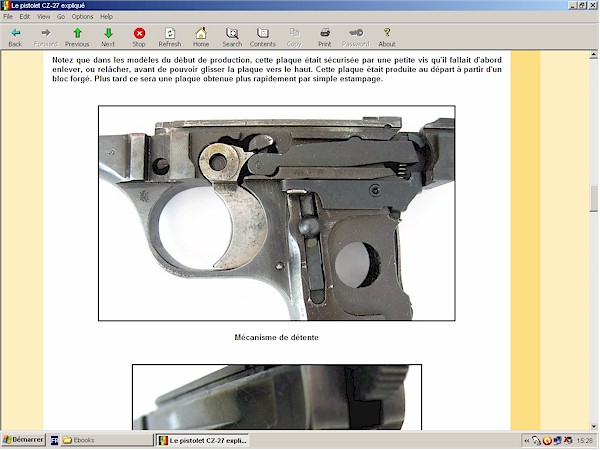The image size is (600, 450).
Task: Click the Password key icon
Action: coord(356,33)
